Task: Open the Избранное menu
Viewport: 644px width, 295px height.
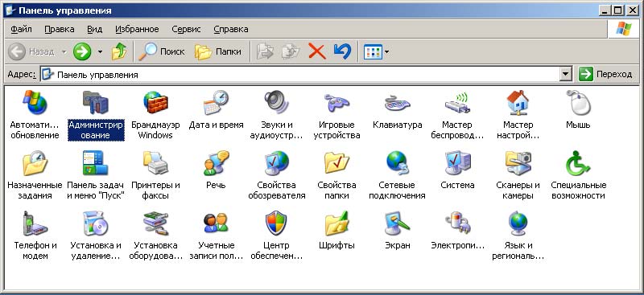Action: pos(137,29)
